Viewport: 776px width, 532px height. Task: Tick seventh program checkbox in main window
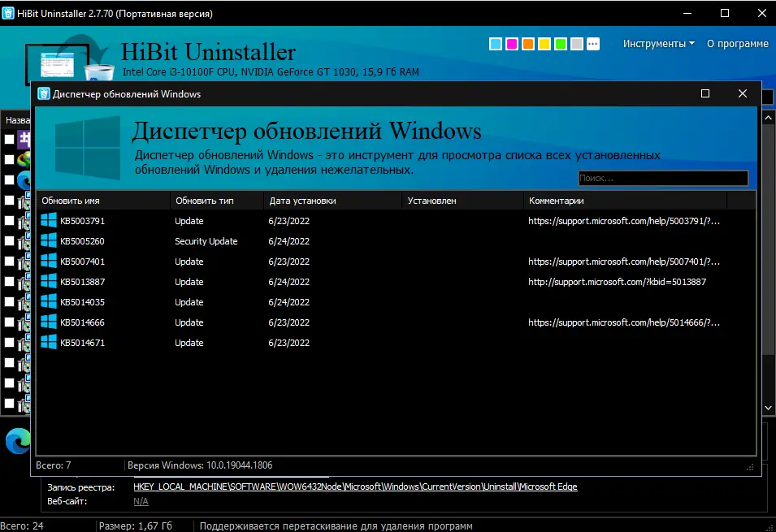click(x=10, y=262)
